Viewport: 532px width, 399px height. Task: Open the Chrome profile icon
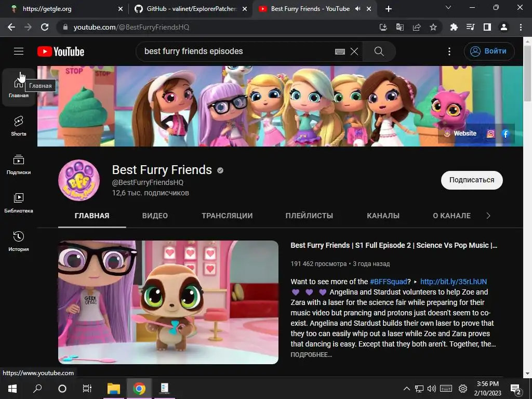504,27
